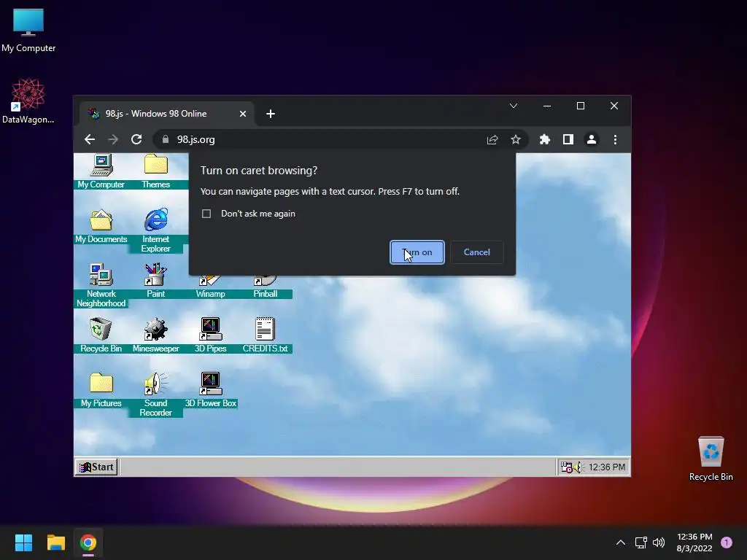
Task: Launch the 3D Flower Box icon
Action: 210,384
